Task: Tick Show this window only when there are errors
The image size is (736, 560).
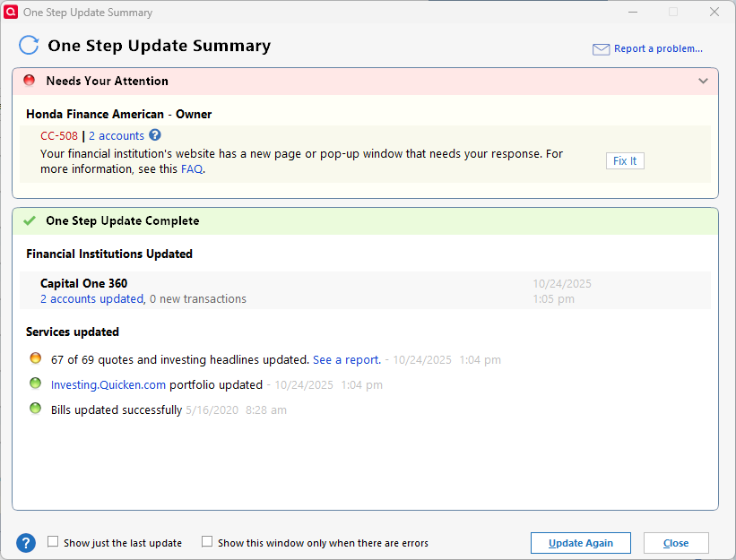Action: [x=207, y=542]
